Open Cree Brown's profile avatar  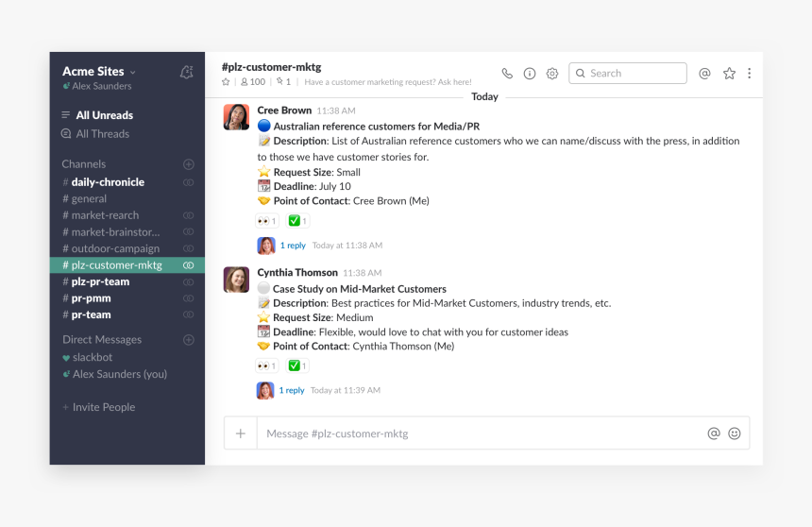(236, 117)
